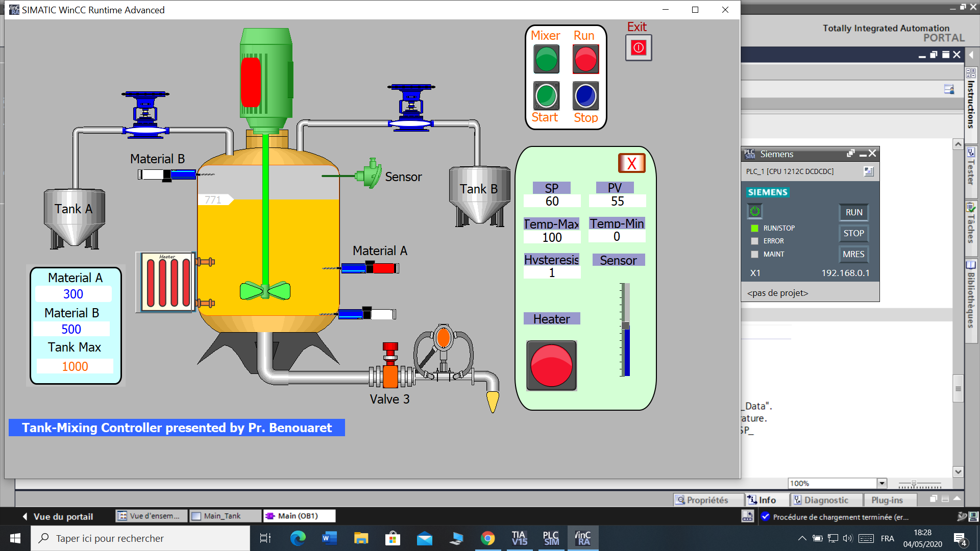Edit the Hysteresis value 1
980x551 pixels.
[x=552, y=272]
